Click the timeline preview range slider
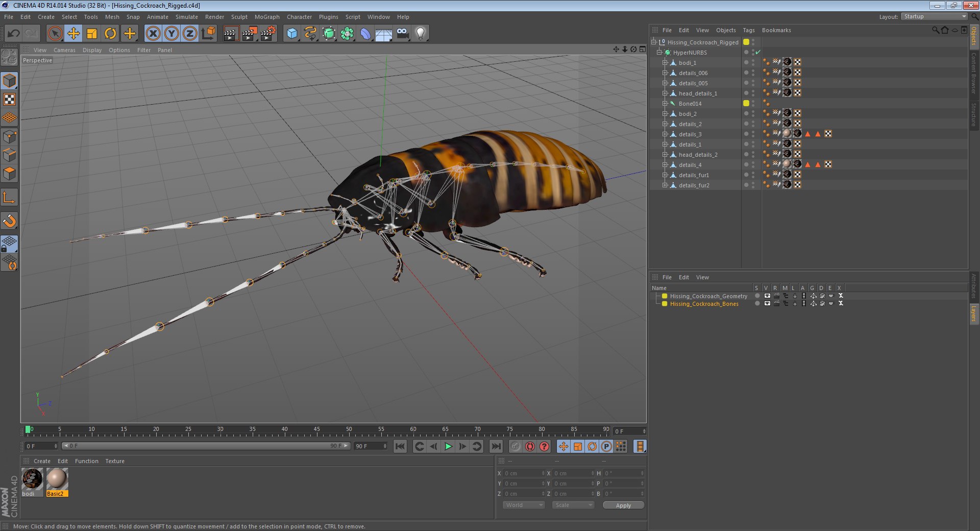This screenshot has width=980, height=531. click(206, 446)
